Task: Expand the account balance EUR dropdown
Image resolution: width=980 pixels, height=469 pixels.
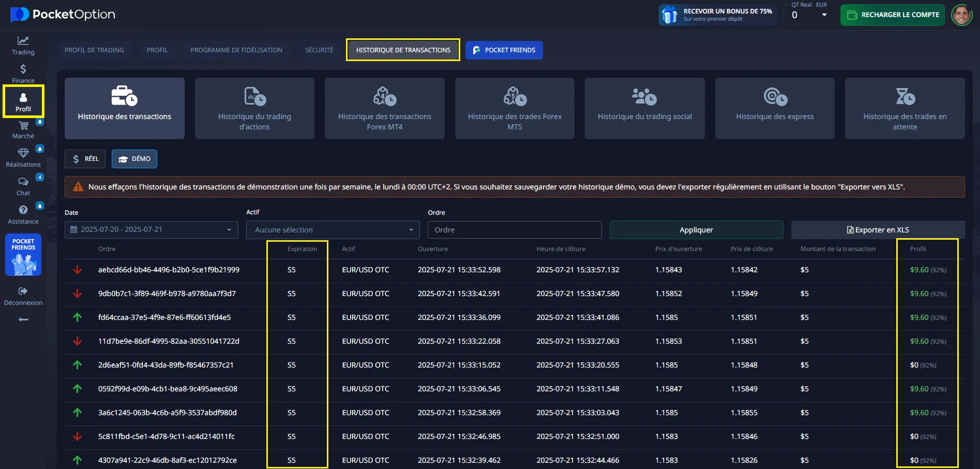Action: [824, 15]
